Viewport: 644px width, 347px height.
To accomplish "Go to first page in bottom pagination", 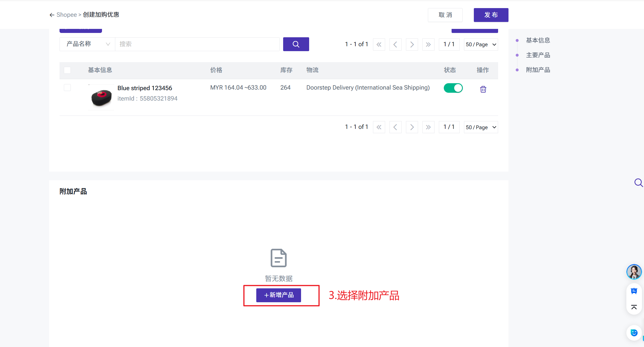I will (x=379, y=127).
